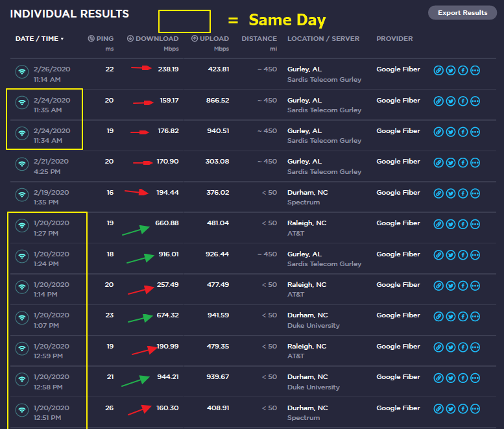Screen dimensions: 504x429
Task: Open more options for 2/24/2020 11:35 AM result
Action: (x=475, y=101)
